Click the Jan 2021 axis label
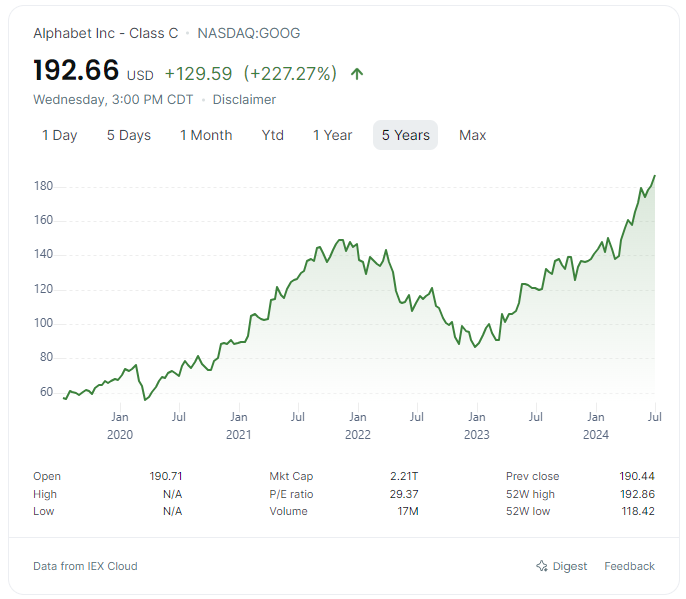Screen dimensions: 686x599 pyautogui.click(x=239, y=426)
